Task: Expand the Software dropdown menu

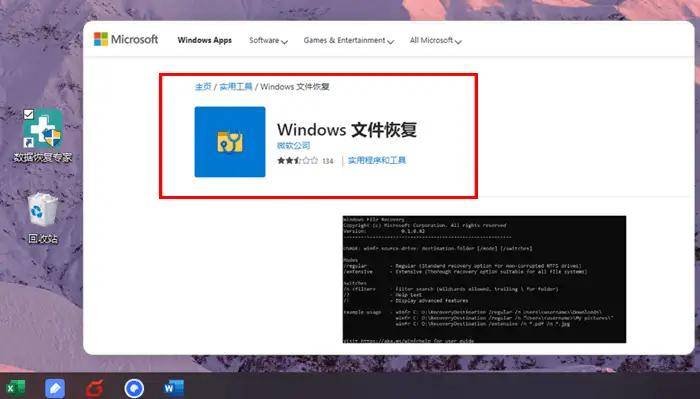Action: [x=268, y=41]
